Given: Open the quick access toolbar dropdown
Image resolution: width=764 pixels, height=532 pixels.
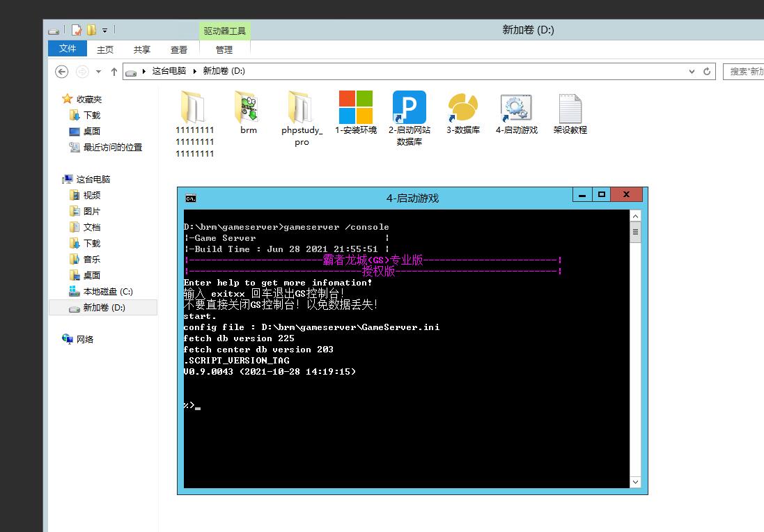Looking at the screenshot, I should tap(105, 30).
